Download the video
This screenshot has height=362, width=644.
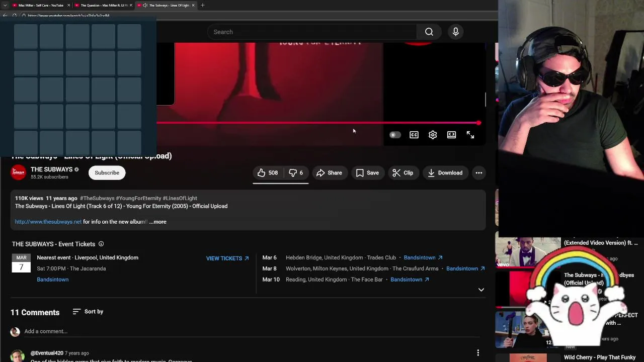[x=445, y=173]
